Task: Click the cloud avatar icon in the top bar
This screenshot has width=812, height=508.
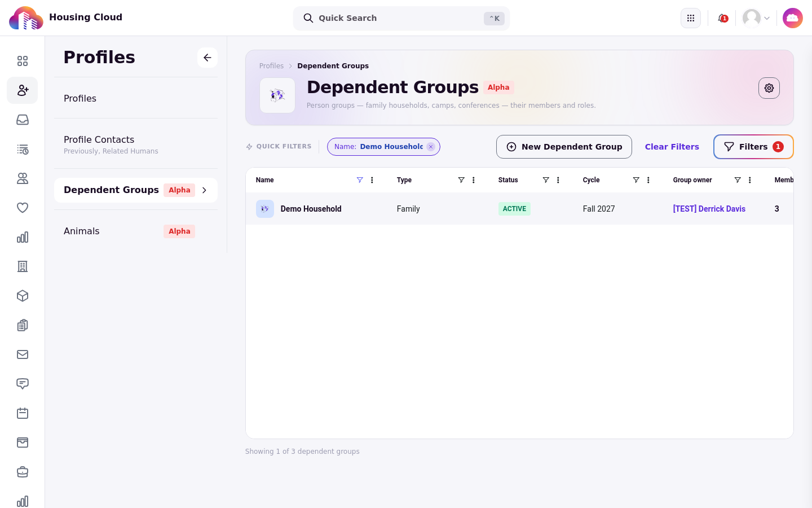Action: 793,18
